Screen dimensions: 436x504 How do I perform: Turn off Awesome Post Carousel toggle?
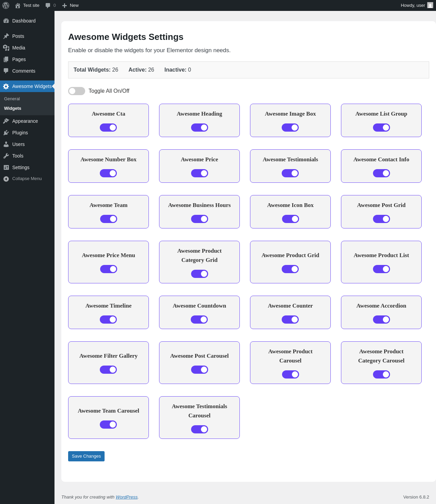tap(200, 370)
